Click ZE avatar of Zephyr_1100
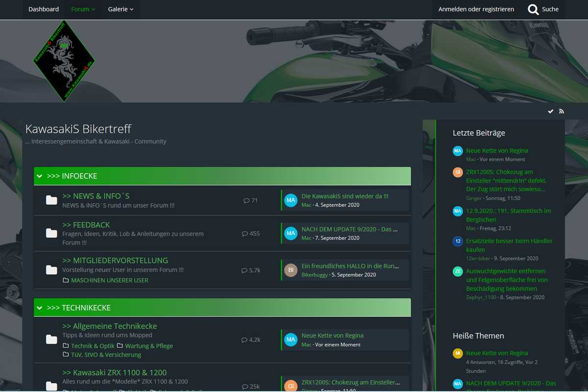This screenshot has height=392, width=588. (x=458, y=271)
